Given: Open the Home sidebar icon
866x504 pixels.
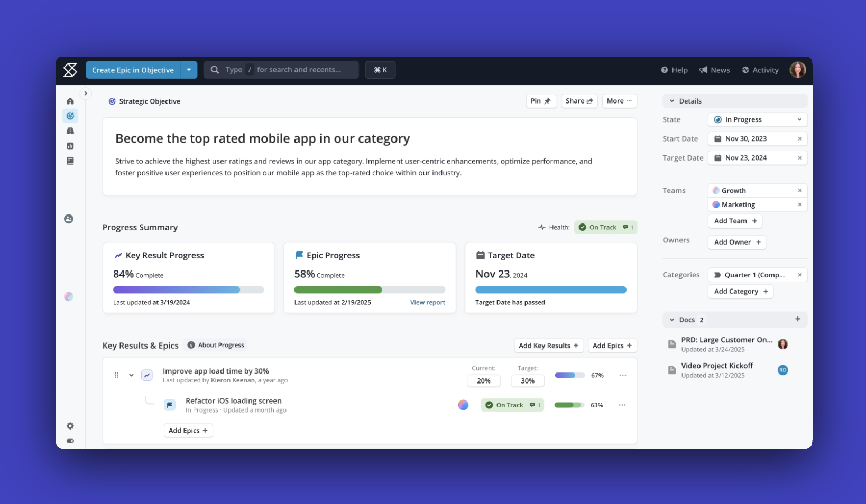Looking at the screenshot, I should pyautogui.click(x=70, y=101).
